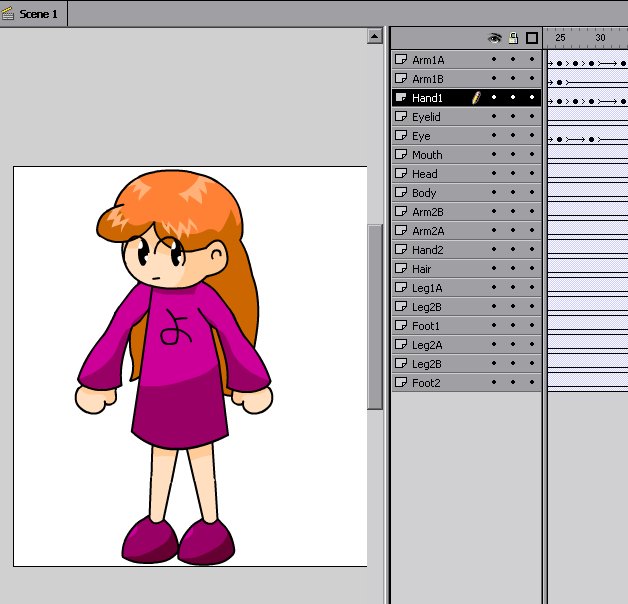The height and width of the screenshot is (604, 628).
Task: Toggle outline mode for the Body layer
Action: 532,193
